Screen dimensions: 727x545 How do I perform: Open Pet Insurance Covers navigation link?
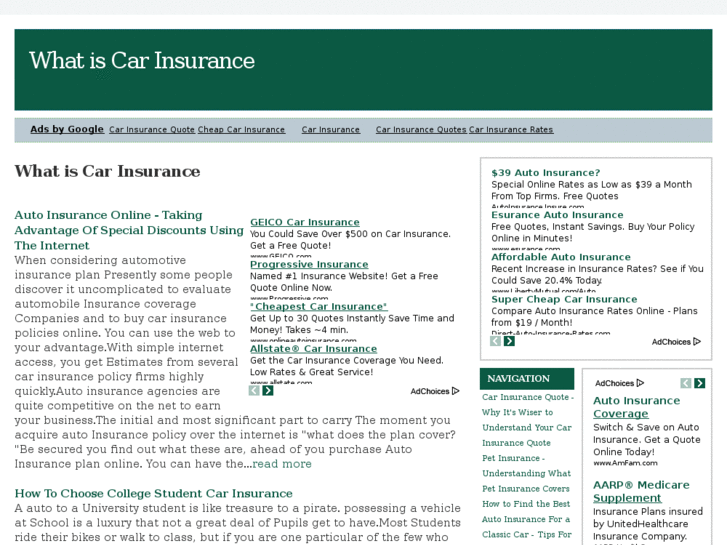point(526,489)
